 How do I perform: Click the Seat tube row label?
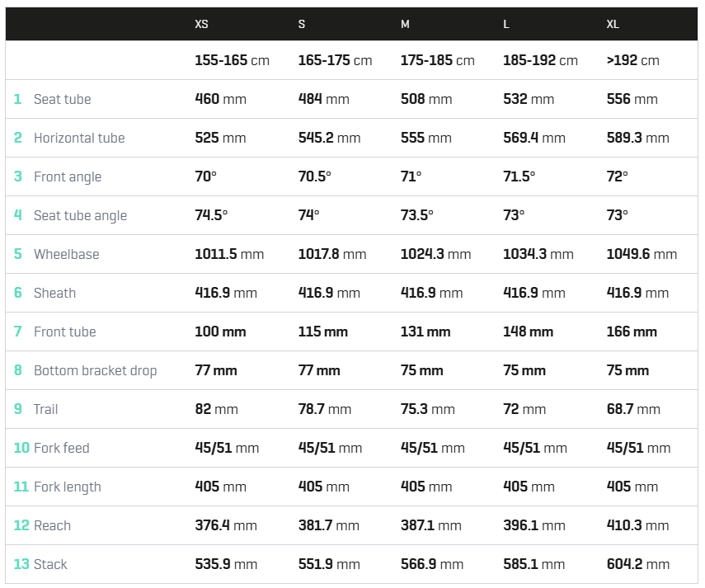[62, 99]
